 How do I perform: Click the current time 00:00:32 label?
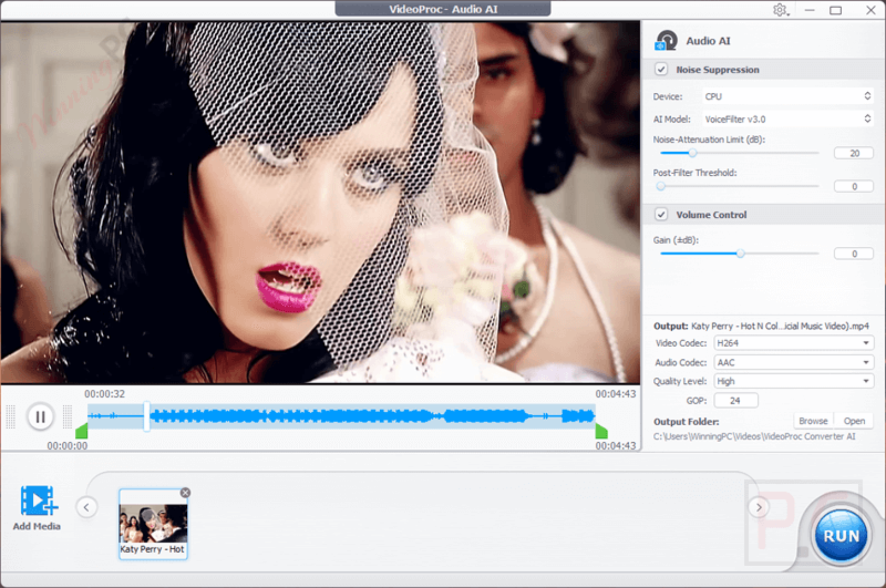[x=104, y=394]
